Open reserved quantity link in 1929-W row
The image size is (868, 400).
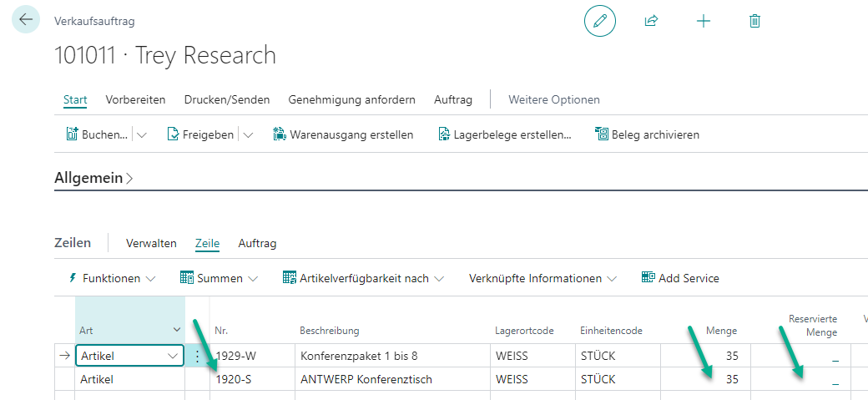[835, 358]
